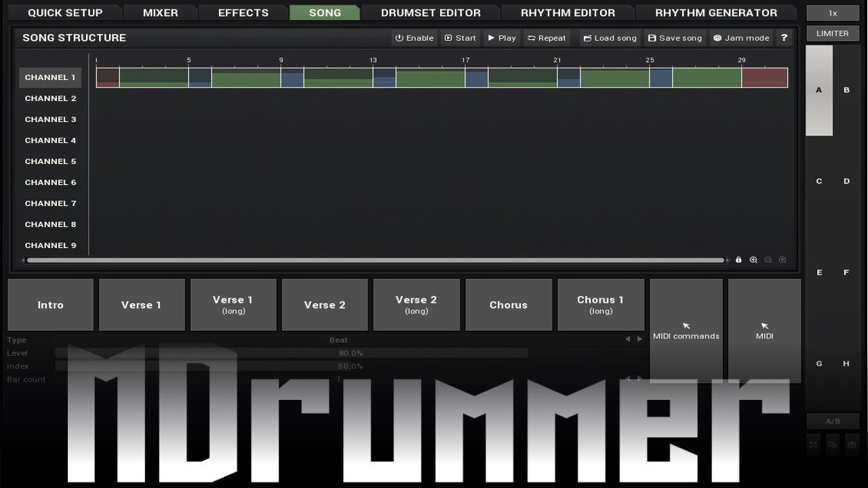Click the previous Type arrow
Viewport: 868px width, 488px height.
[627, 340]
